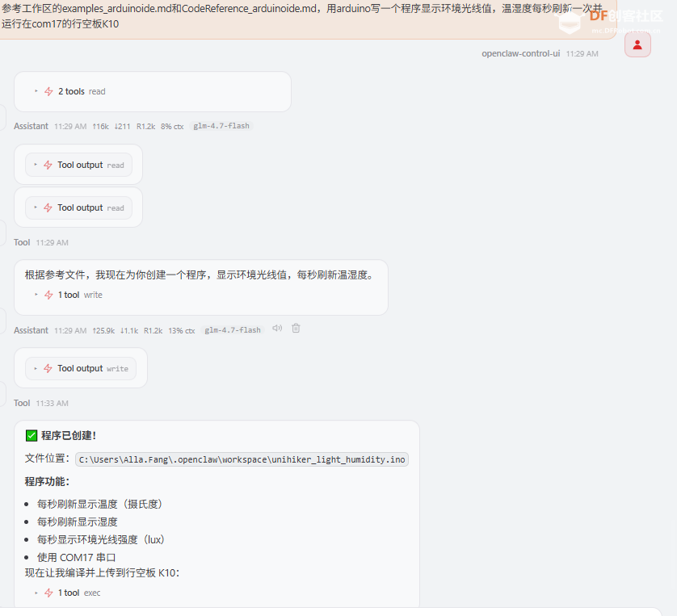Click the unihiker_light_humidity.ino file path
The image size is (677, 616).
coord(240,459)
